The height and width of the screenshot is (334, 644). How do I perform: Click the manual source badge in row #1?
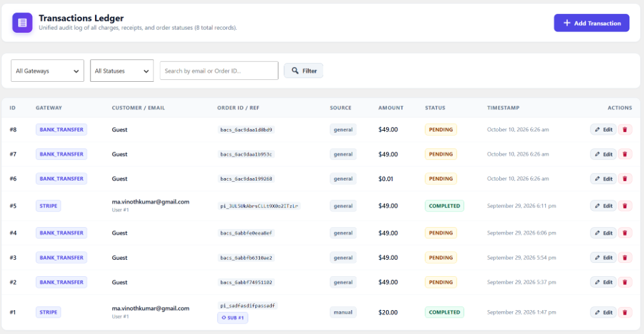coord(343,312)
